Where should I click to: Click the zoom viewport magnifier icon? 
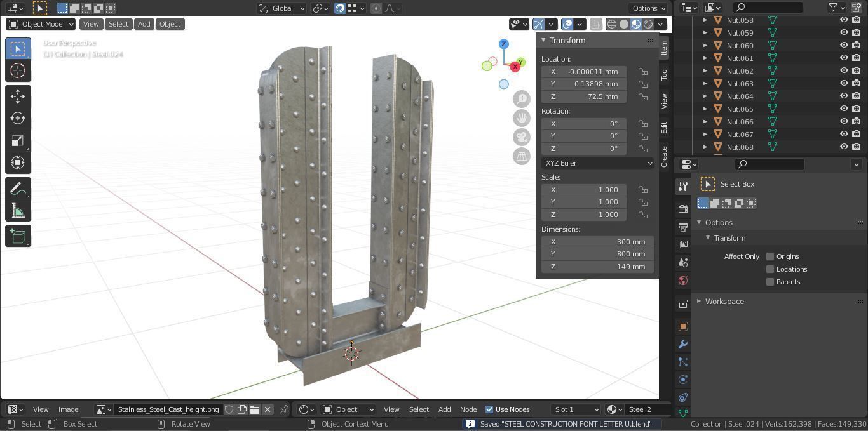(x=522, y=99)
